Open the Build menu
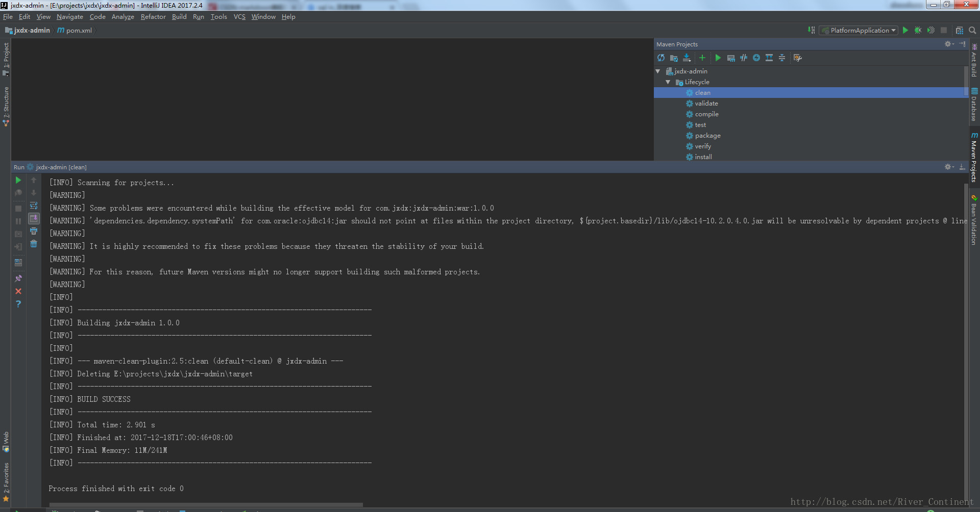This screenshot has height=512, width=980. click(x=179, y=17)
